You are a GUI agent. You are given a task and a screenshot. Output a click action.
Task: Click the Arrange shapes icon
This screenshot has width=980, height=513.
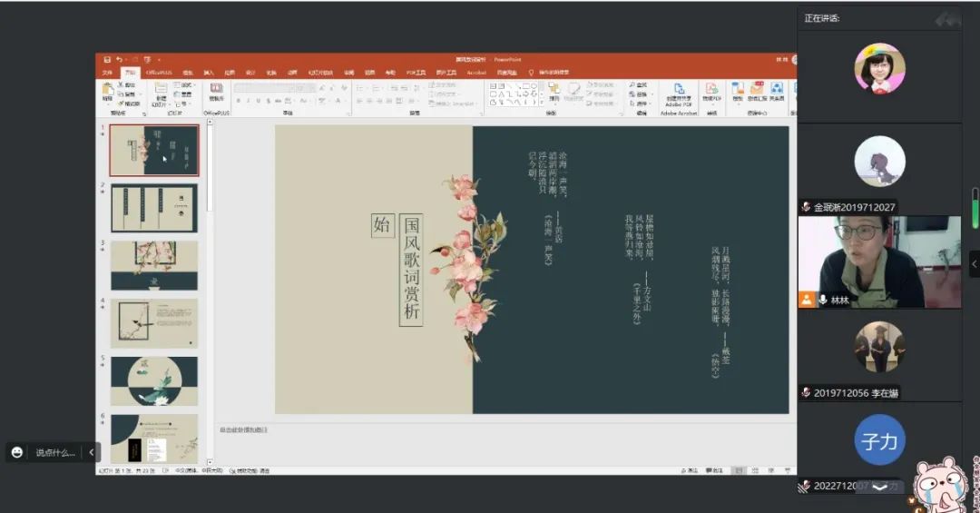point(552,91)
